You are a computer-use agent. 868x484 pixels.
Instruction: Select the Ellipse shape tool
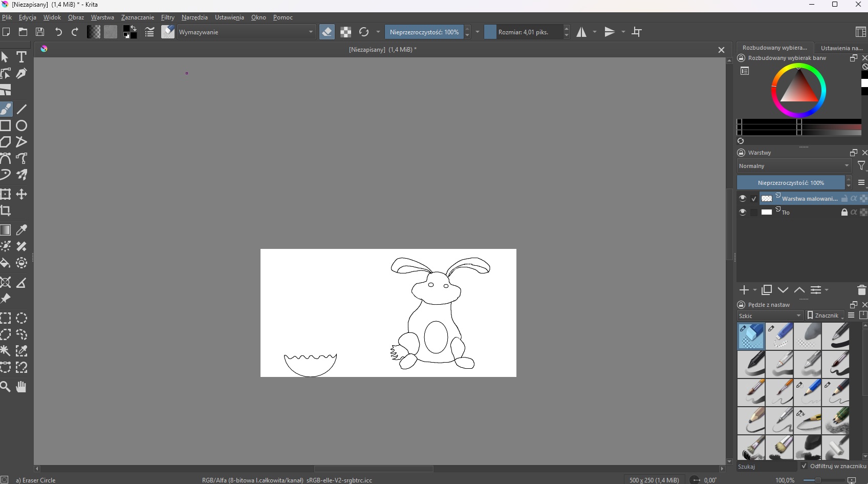pyautogui.click(x=21, y=125)
